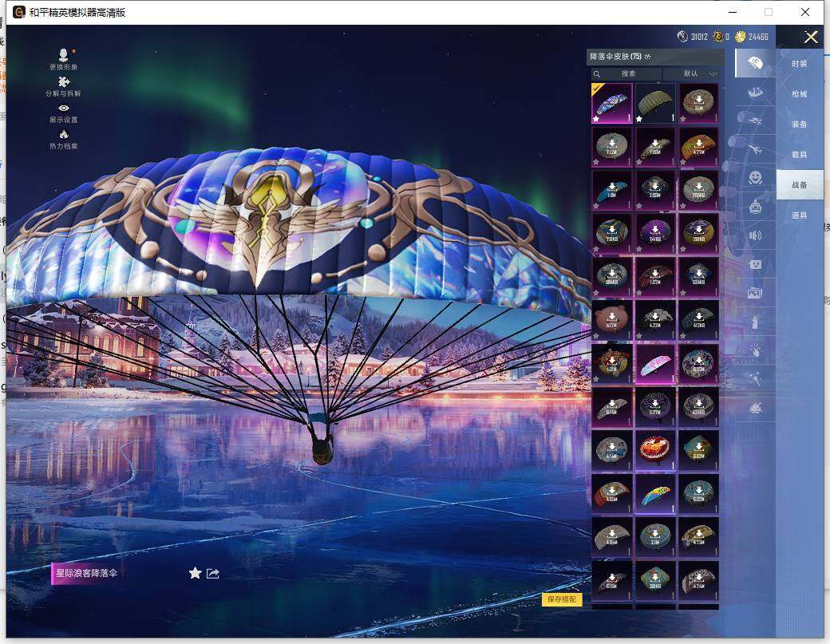Switch to the 时装 tab
Image resolution: width=830 pixels, height=644 pixels.
pyautogui.click(x=800, y=64)
